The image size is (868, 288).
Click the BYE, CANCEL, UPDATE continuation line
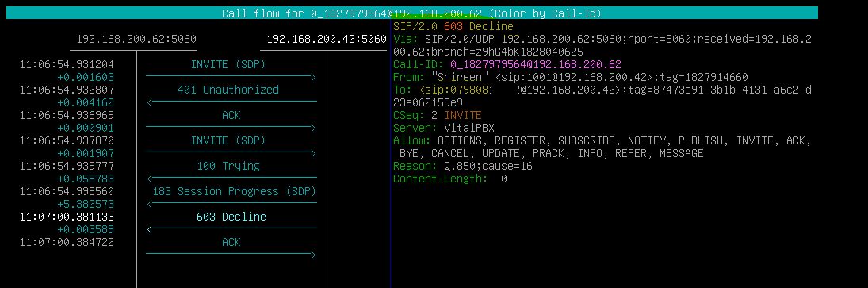[552, 153]
